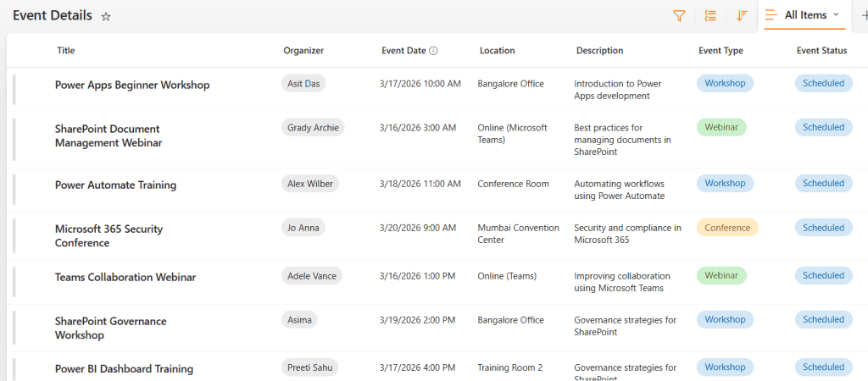Click the Webinar pill for SharePoint Document Management
Viewport: 868px width, 381px height.
coord(721,127)
